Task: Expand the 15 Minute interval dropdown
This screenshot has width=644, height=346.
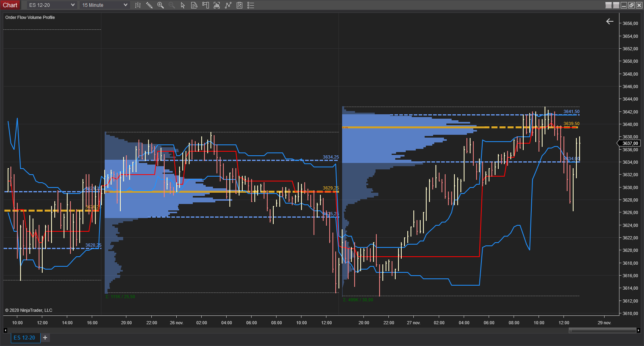Action: (x=105, y=5)
